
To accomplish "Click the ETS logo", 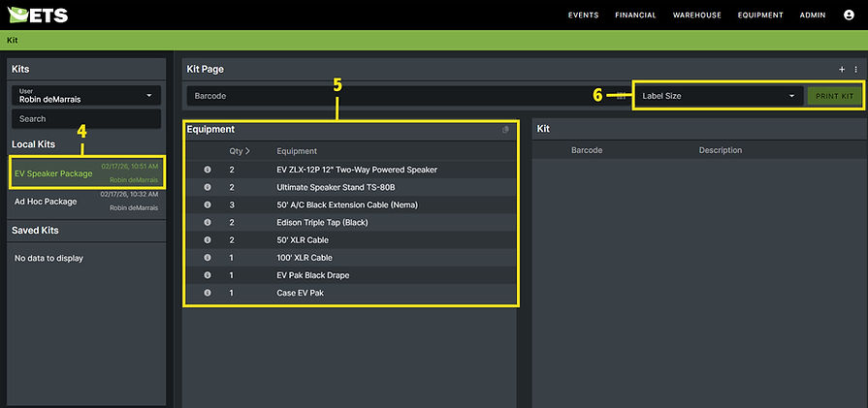I will (38, 15).
